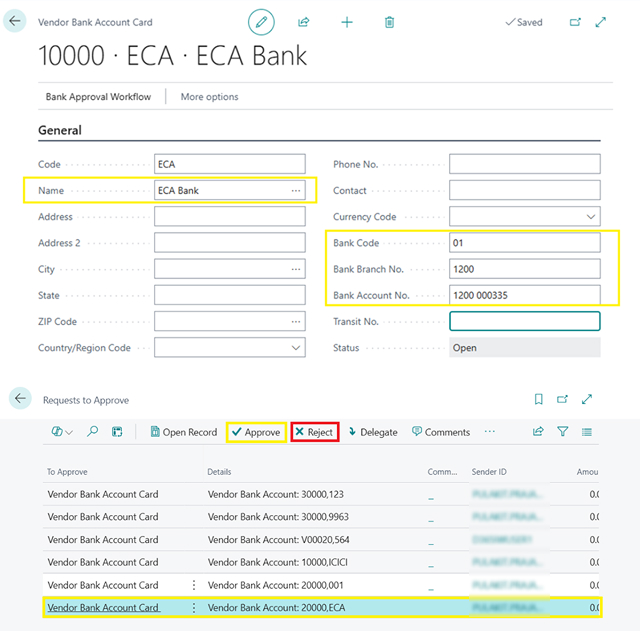Click the Delegate action
640x631 pixels.
pyautogui.click(x=373, y=432)
